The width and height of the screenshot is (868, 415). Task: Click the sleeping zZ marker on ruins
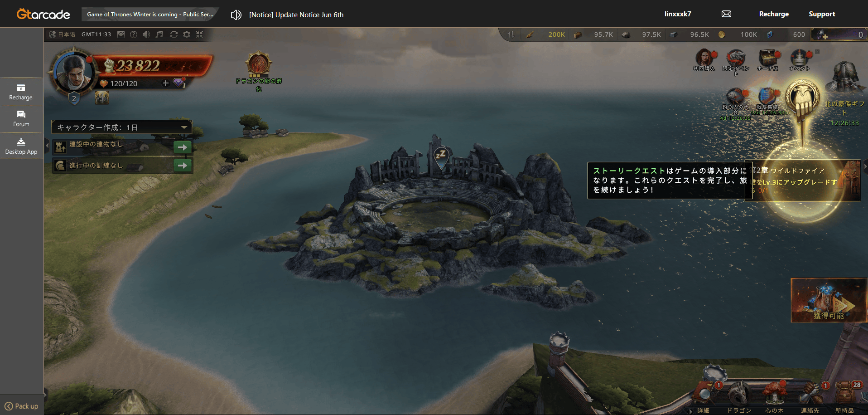[441, 157]
